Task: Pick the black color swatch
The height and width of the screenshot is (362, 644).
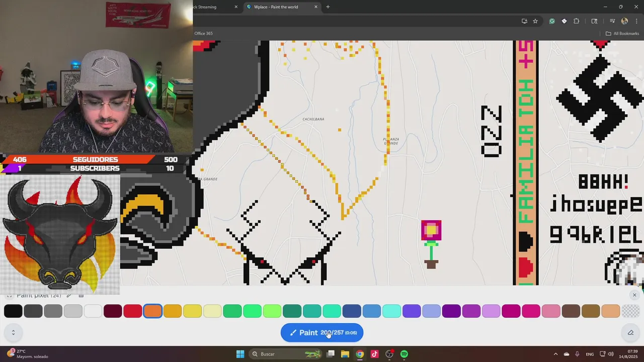Action: pyautogui.click(x=13, y=311)
